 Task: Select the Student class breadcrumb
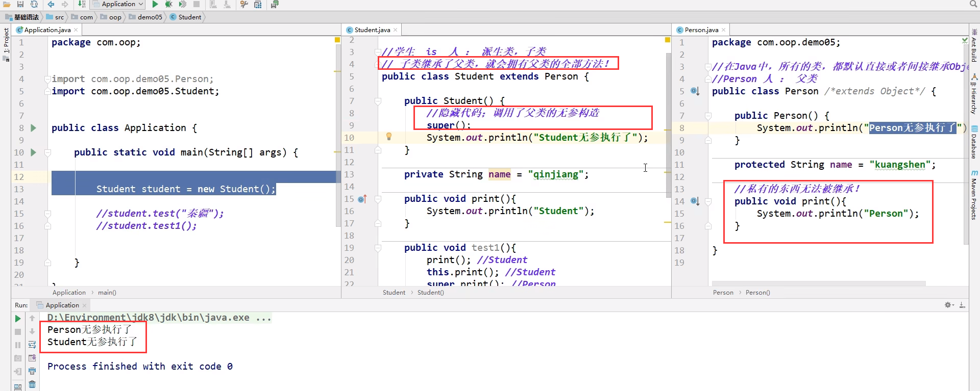pos(186,17)
